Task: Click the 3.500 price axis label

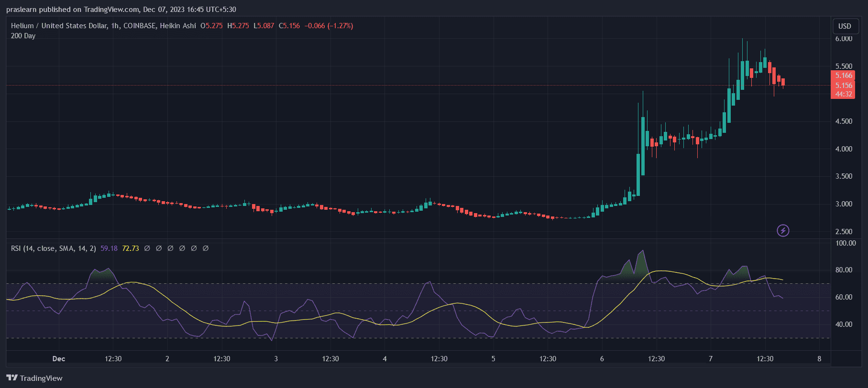Action: (x=844, y=176)
